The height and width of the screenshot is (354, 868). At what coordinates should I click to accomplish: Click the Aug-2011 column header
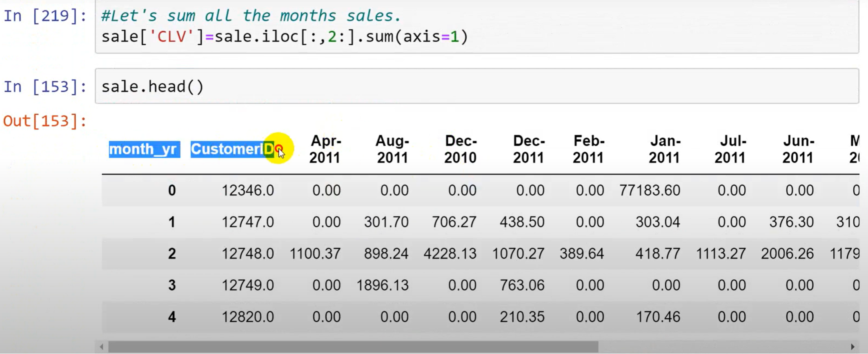coord(392,149)
